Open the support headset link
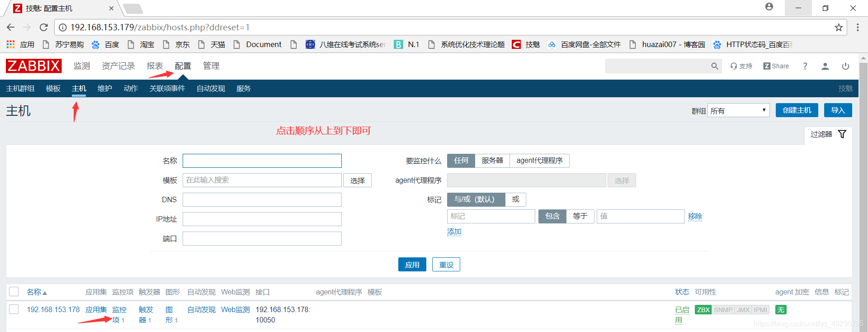 pos(741,66)
